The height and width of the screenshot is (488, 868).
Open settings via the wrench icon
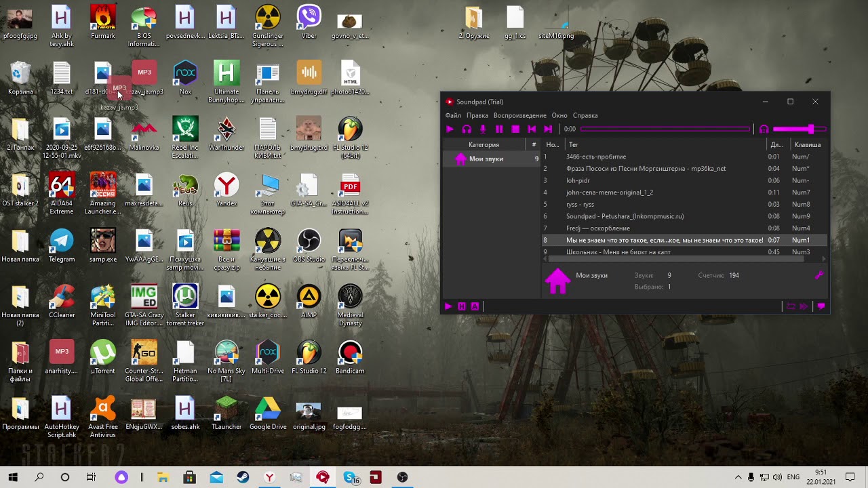819,275
